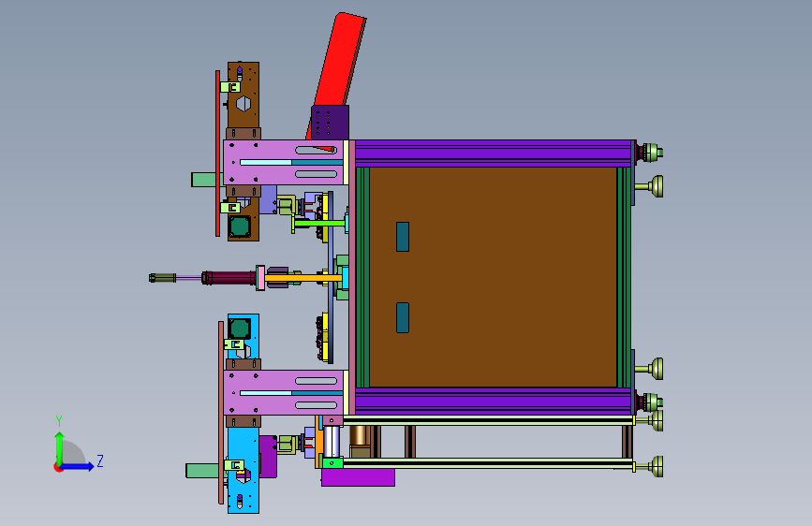
Task: Pick the bottom purple extrusion rail
Action: point(494,402)
